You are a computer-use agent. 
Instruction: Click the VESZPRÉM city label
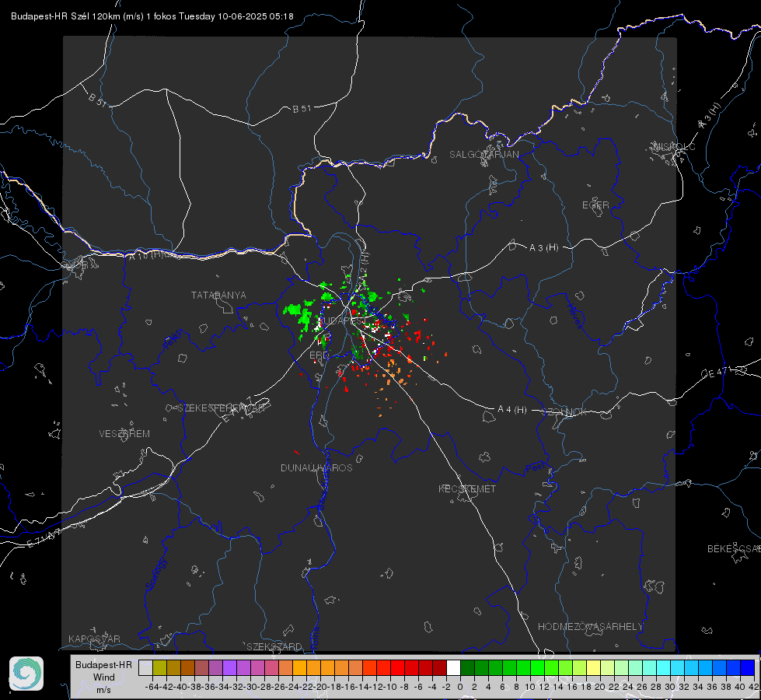pyautogui.click(x=124, y=433)
